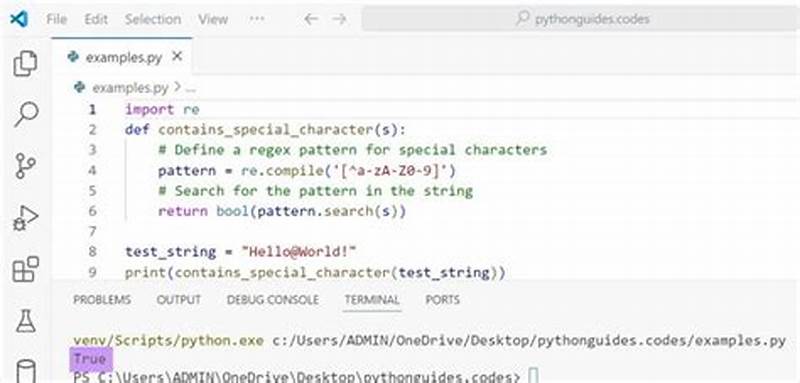This screenshot has width=800, height=383.
Task: Click the venv/Scripts/python.exe terminal path
Action: point(168,341)
